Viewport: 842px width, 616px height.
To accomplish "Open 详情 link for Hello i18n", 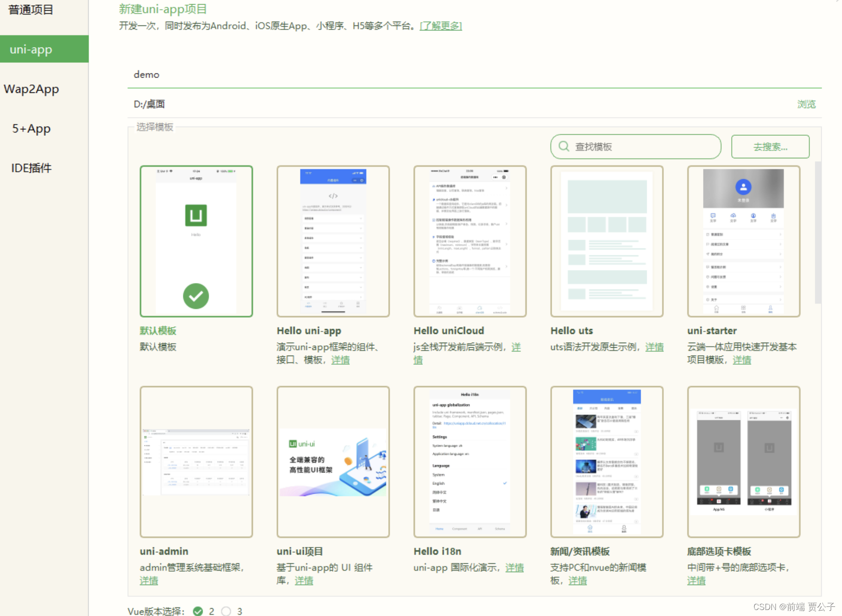I will point(514,568).
